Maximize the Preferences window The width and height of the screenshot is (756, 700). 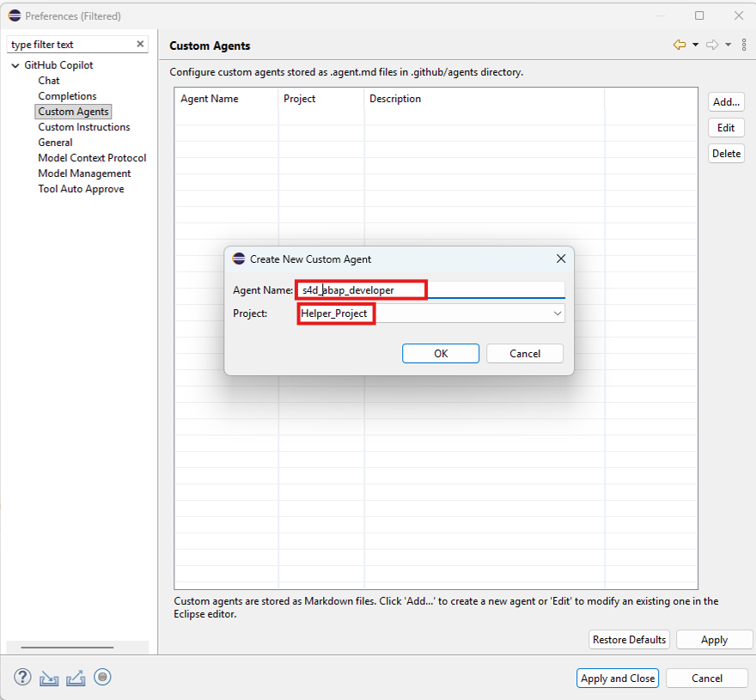pyautogui.click(x=699, y=15)
